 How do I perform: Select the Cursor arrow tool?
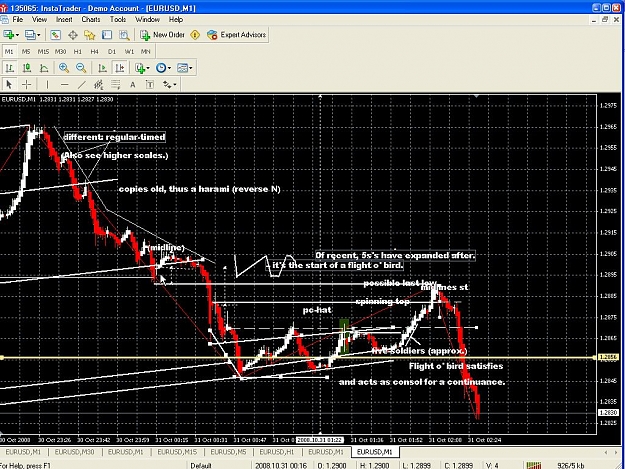click(9, 84)
